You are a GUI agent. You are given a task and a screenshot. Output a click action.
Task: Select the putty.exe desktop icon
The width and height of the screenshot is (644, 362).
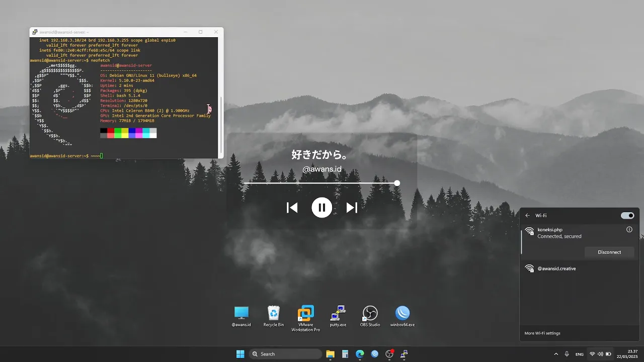click(338, 316)
